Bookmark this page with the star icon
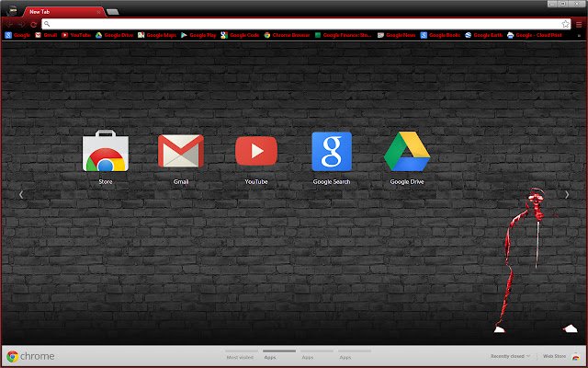Screen dimensions: 588x368 565,24
